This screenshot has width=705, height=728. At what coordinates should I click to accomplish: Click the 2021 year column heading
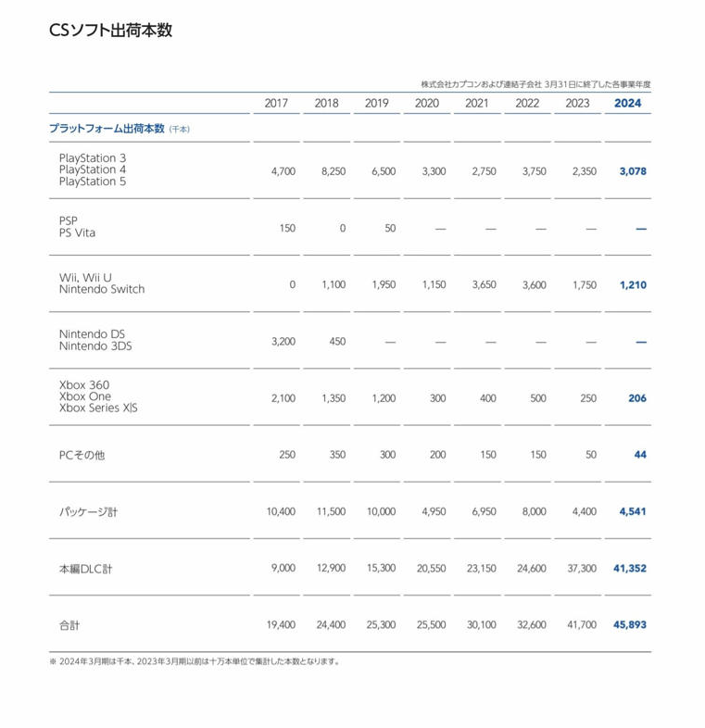point(476,103)
